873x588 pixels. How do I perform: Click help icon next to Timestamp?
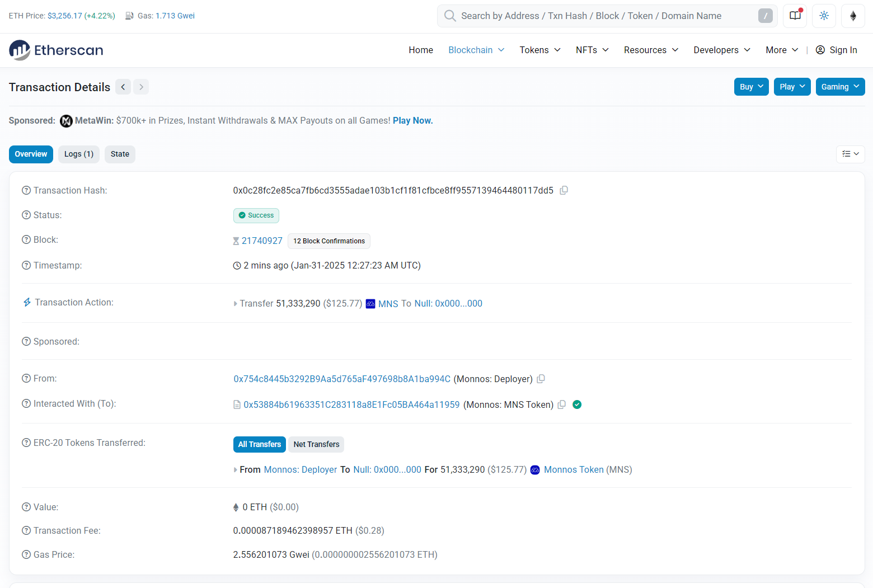pos(26,265)
